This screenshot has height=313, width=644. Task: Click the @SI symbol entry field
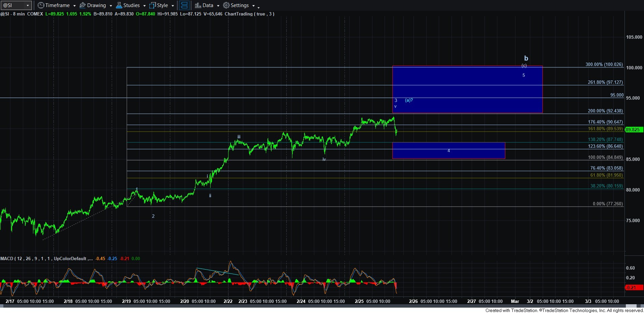(13, 5)
